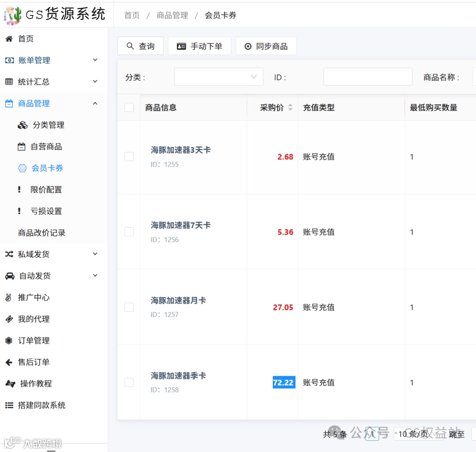Click 商品管理 in the breadcrumb
The width and height of the screenshot is (476, 452).
(x=172, y=15)
